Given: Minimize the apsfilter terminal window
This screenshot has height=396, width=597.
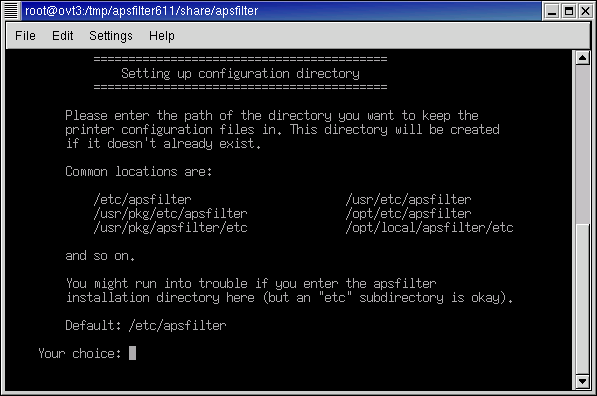Looking at the screenshot, I should (x=552, y=11).
